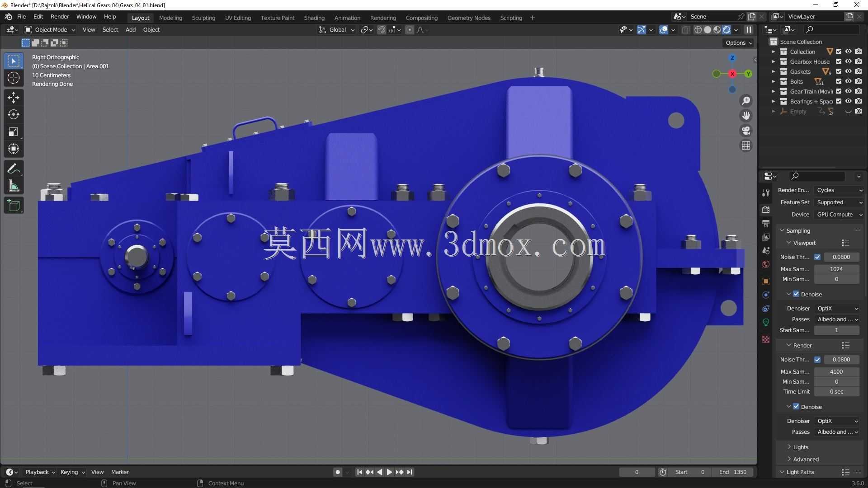Screen dimensions: 868x488
Task: Toggle the camera view button
Action: coord(746,131)
